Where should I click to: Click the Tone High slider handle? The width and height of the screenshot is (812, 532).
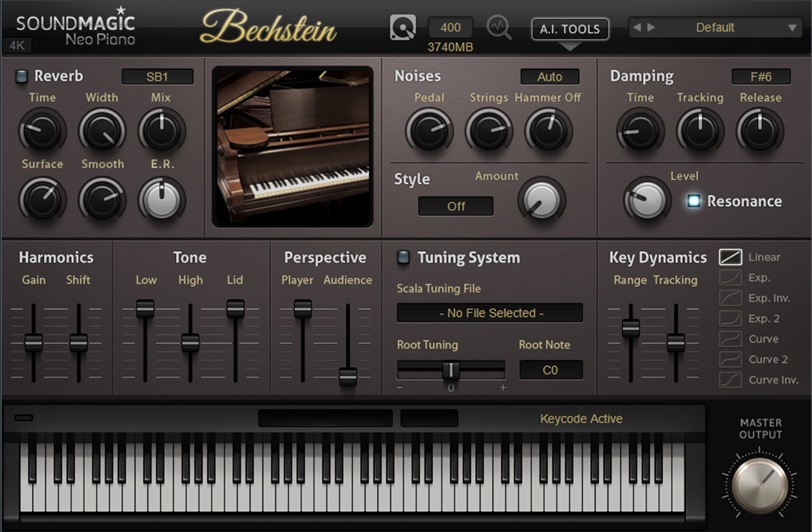coord(190,342)
